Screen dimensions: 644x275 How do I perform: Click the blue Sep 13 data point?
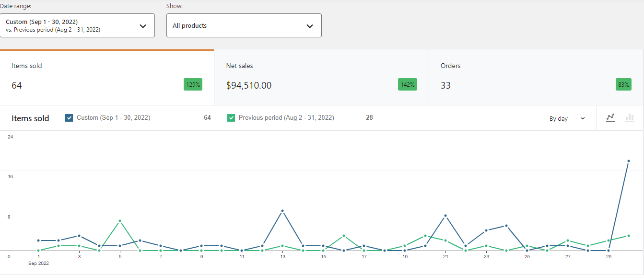coord(282,211)
